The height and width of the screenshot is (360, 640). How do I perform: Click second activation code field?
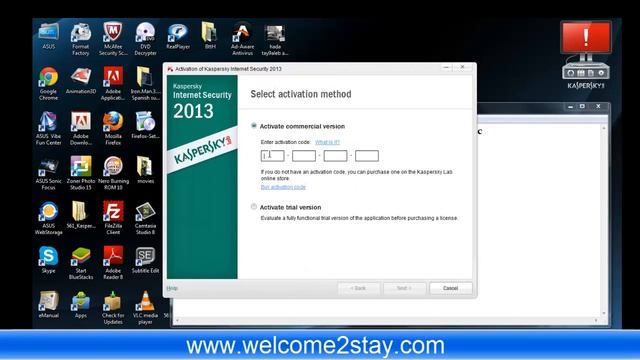click(x=304, y=156)
